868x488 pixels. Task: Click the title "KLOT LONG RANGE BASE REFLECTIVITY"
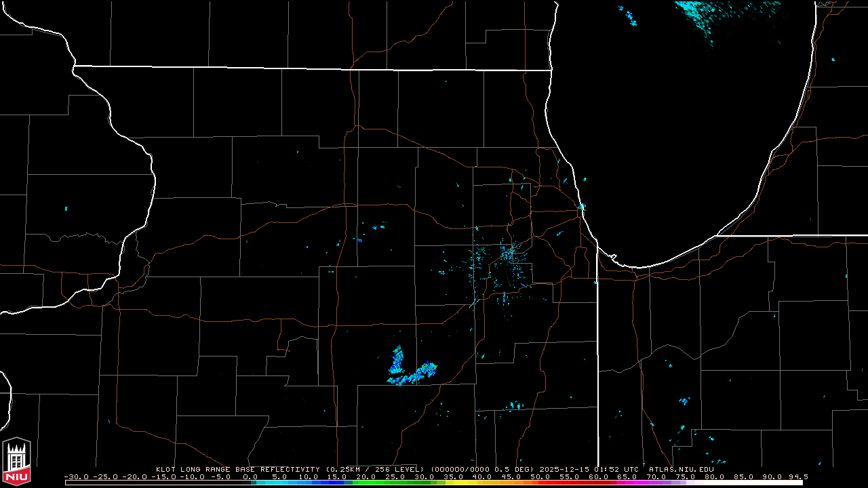237,469
